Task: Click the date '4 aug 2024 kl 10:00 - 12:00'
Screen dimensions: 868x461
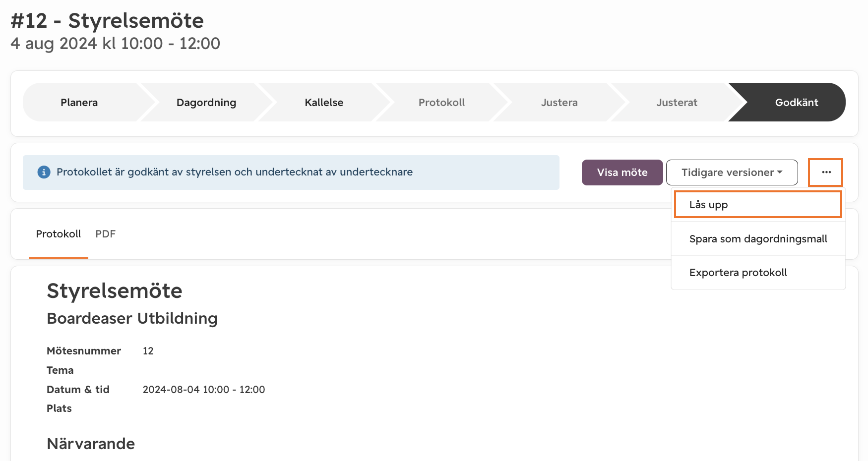Action: (116, 44)
